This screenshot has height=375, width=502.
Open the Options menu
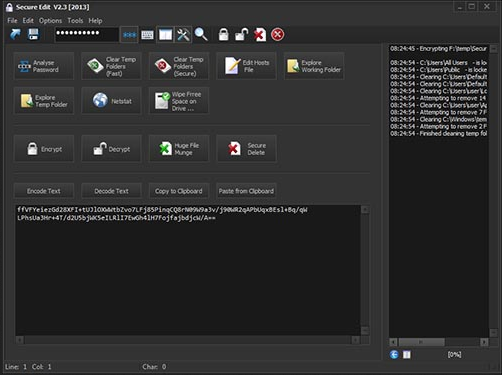50,21
